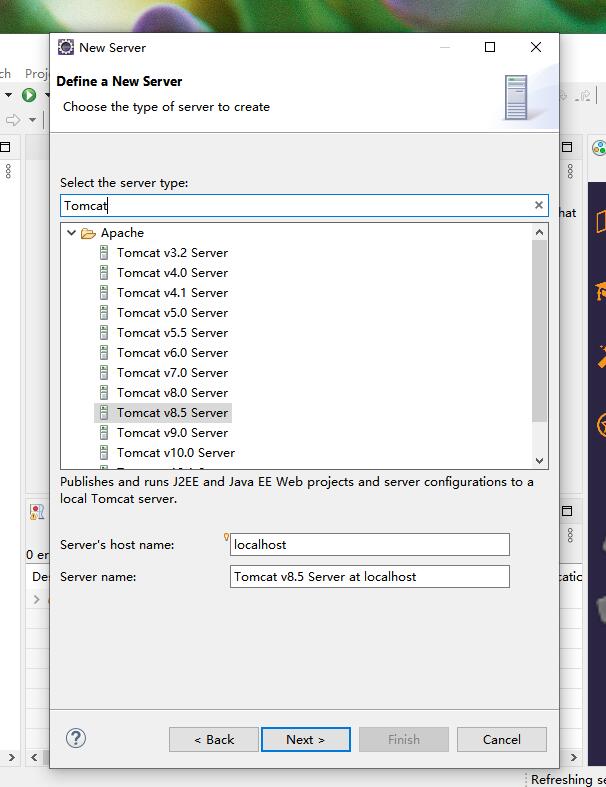The image size is (606, 787).
Task: Maximize the left Eclipse view panel
Action: point(5,147)
